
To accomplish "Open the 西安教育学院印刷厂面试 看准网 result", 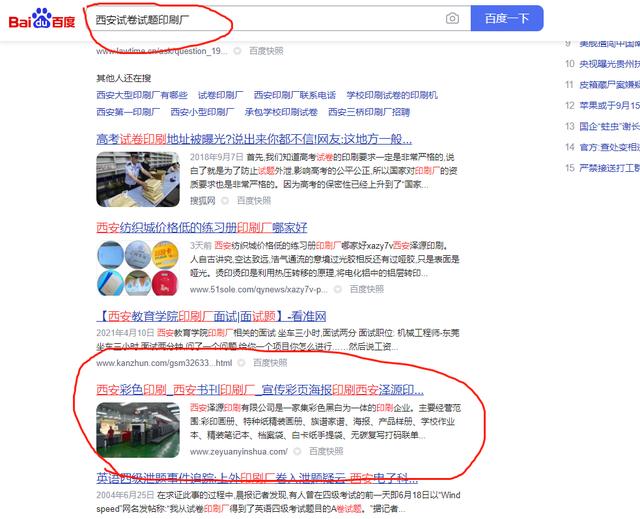I will tap(211, 316).
